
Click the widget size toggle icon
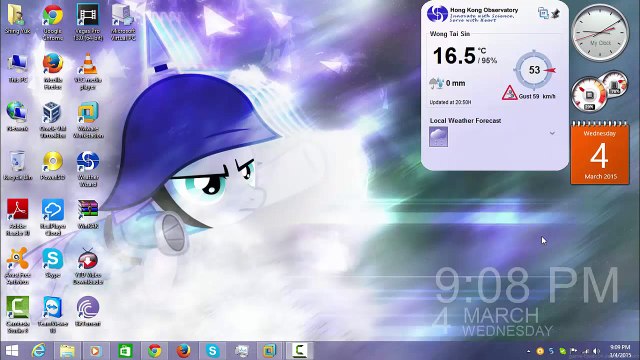(543, 13)
